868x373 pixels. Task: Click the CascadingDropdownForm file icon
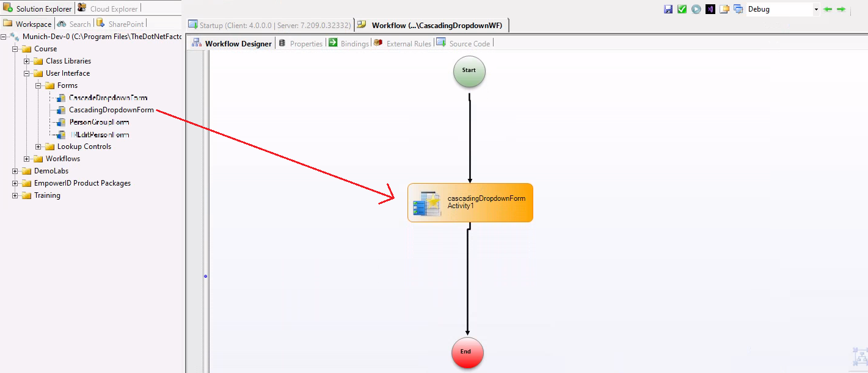60,110
